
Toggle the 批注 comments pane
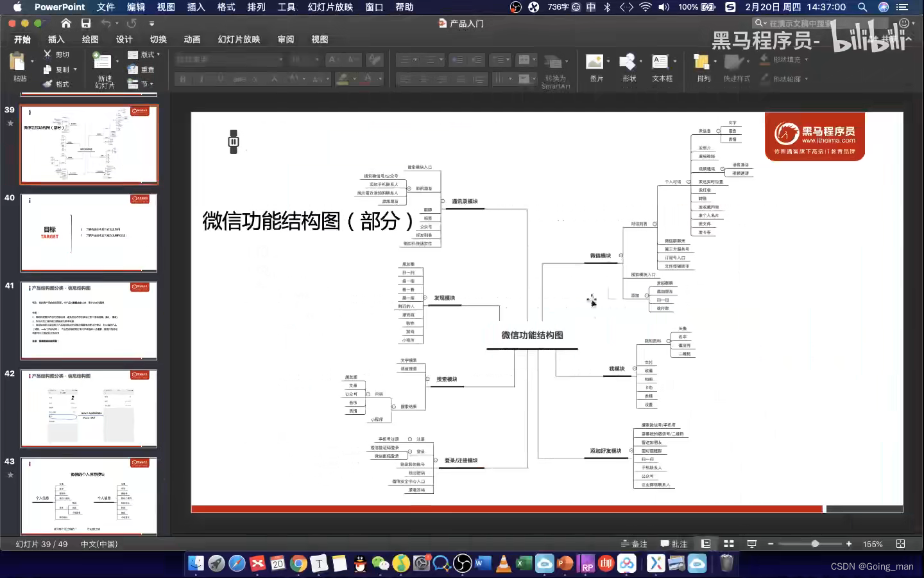[x=674, y=544]
